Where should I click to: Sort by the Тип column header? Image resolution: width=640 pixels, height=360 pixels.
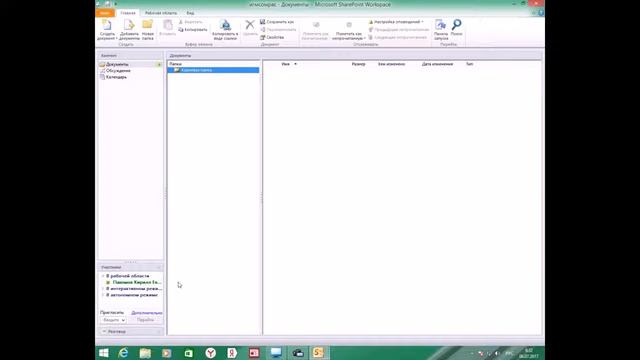pos(469,64)
